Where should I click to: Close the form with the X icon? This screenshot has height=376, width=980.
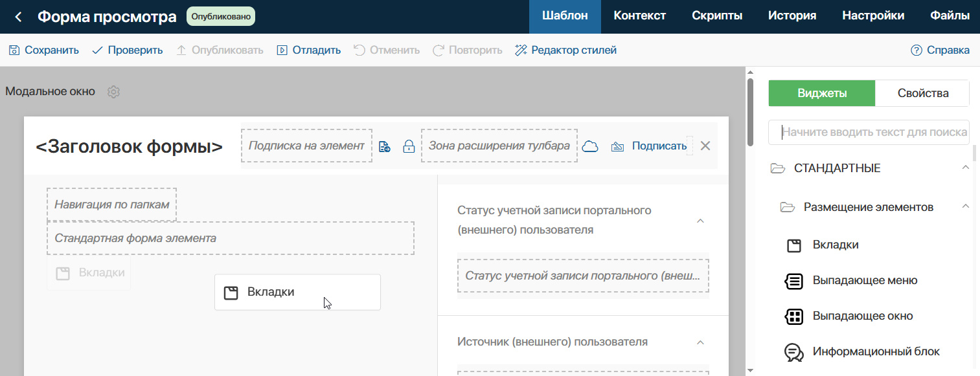pyautogui.click(x=705, y=146)
